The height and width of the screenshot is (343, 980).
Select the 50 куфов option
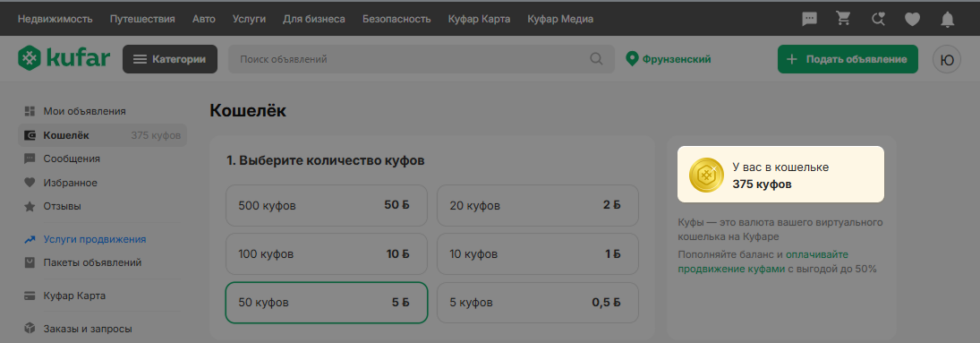click(x=327, y=303)
